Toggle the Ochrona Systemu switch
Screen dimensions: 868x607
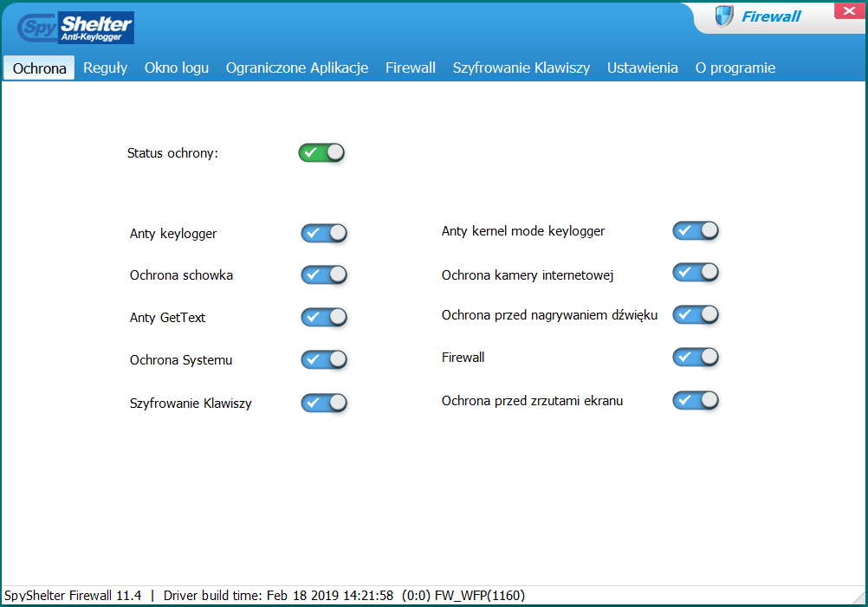(x=324, y=359)
